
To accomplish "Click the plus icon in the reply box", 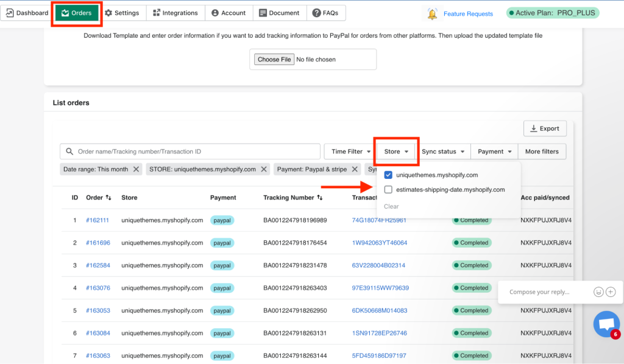I will [x=609, y=292].
